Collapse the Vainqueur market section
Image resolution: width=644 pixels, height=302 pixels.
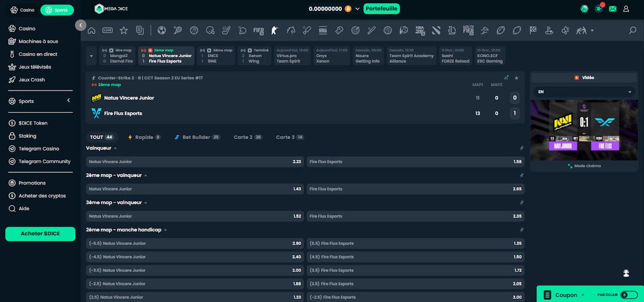click(115, 148)
